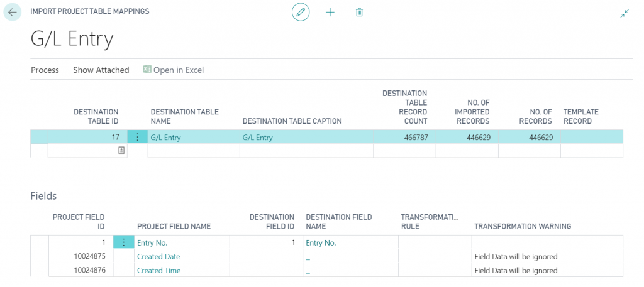The width and height of the screenshot is (644, 287).
Task: Click the empty Destination Table Name cell
Action: tap(193, 151)
